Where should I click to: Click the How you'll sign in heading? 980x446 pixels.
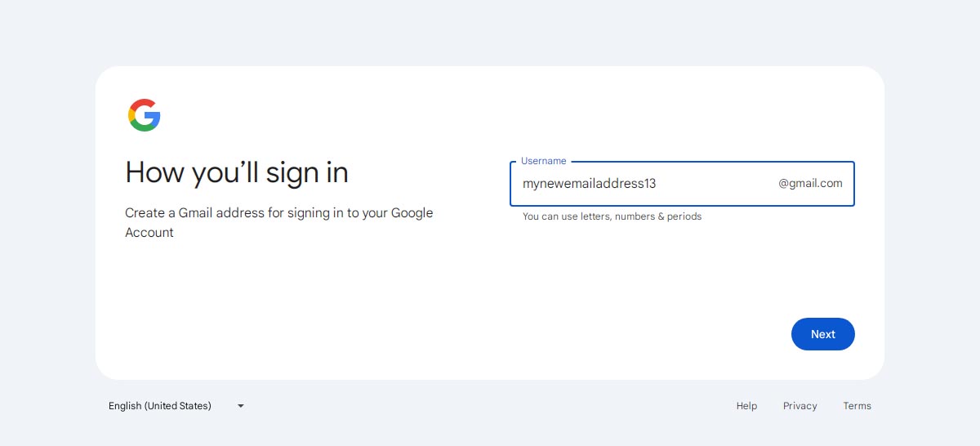pyautogui.click(x=237, y=172)
